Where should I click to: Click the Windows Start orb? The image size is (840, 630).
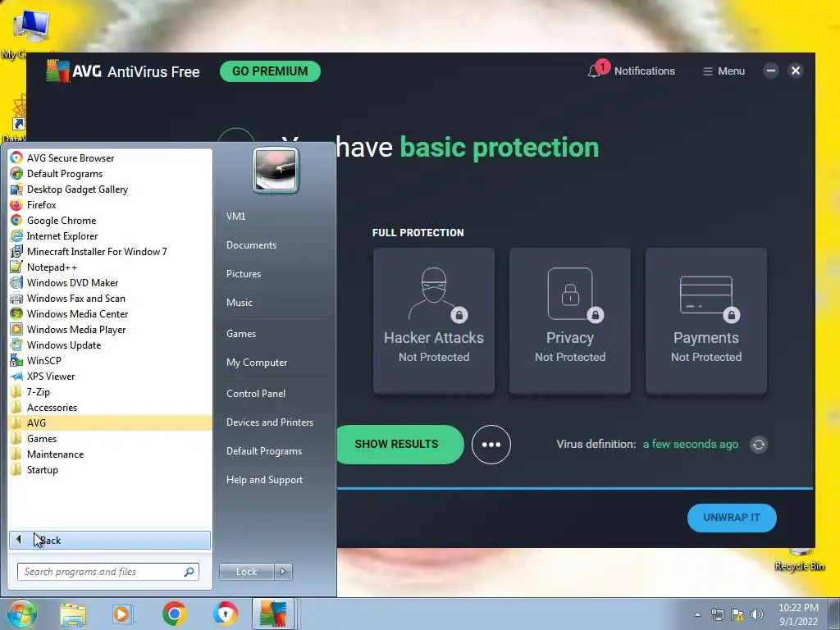coord(21,614)
